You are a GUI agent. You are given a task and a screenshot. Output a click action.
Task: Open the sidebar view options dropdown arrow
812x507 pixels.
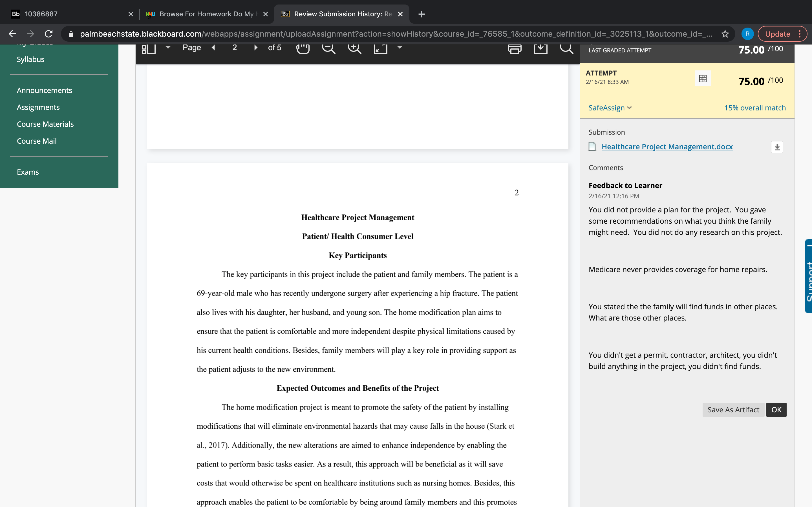tap(168, 48)
